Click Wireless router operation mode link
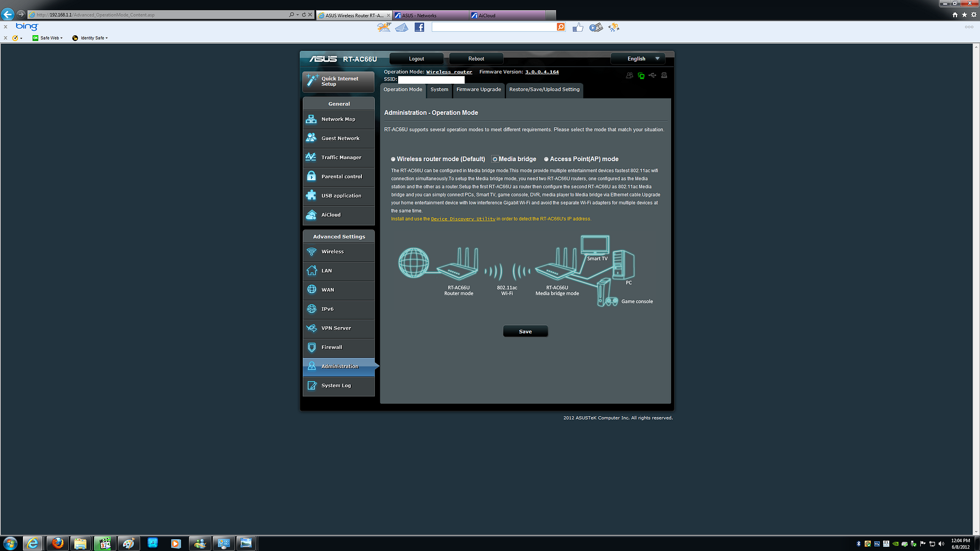 (449, 72)
